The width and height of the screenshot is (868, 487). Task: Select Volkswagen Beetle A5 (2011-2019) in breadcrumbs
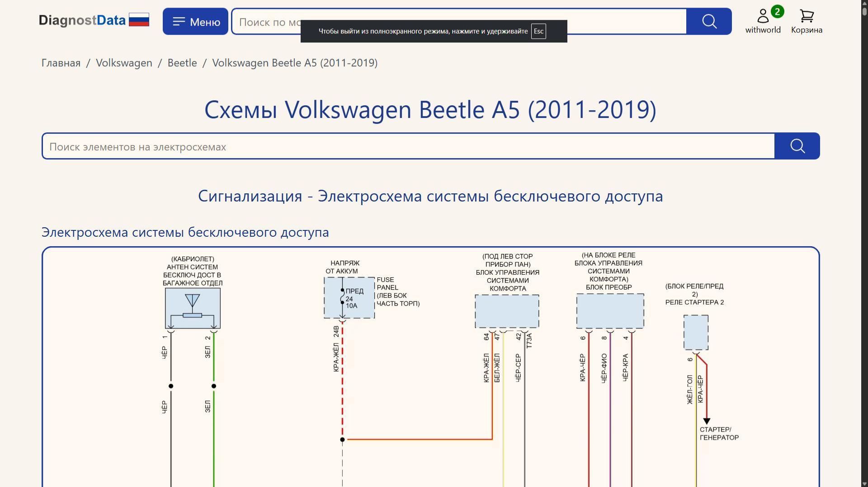(295, 63)
